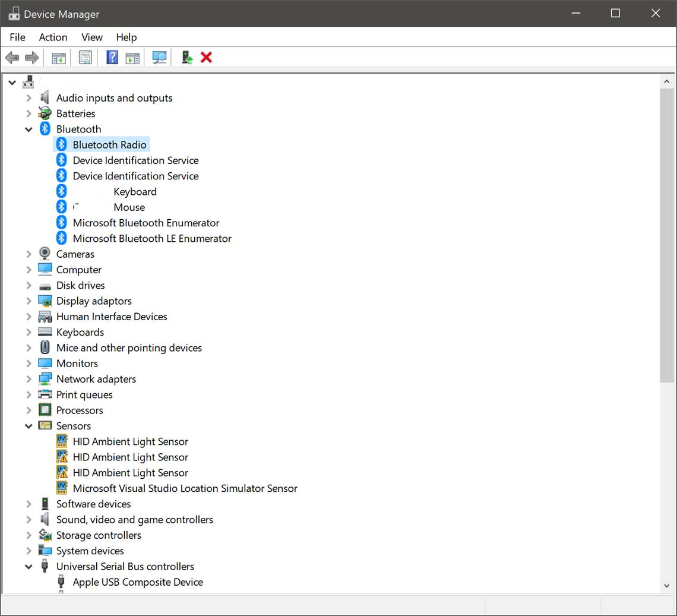Viewport: 677px width, 616px height.
Task: Expand Audio inputs and outputs
Action: pos(29,98)
